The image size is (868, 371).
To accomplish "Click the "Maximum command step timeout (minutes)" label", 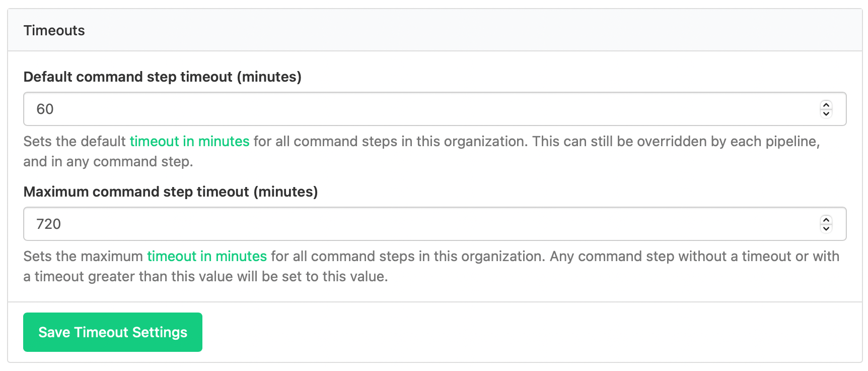I will click(x=170, y=192).
